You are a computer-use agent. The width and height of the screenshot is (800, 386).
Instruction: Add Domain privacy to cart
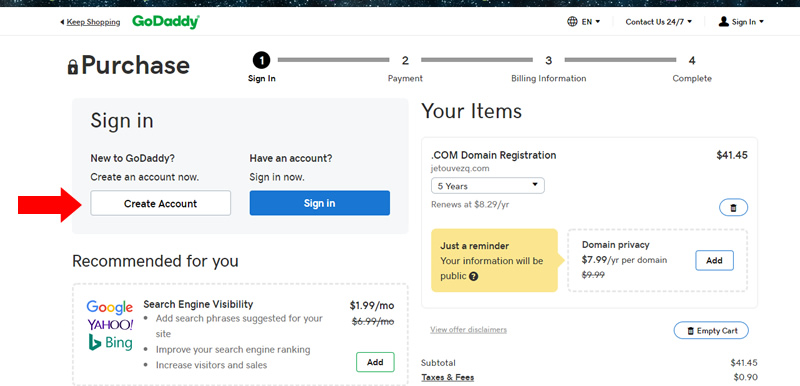click(714, 261)
